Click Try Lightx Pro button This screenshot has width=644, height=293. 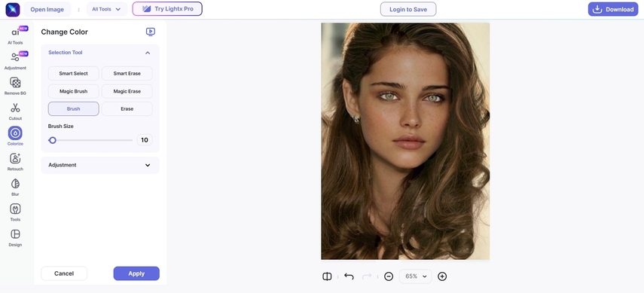(167, 8)
